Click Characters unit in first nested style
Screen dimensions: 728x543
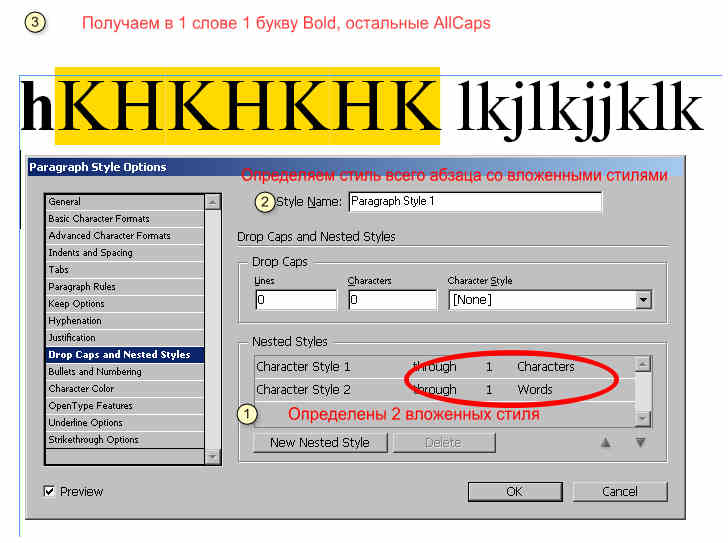tap(546, 367)
